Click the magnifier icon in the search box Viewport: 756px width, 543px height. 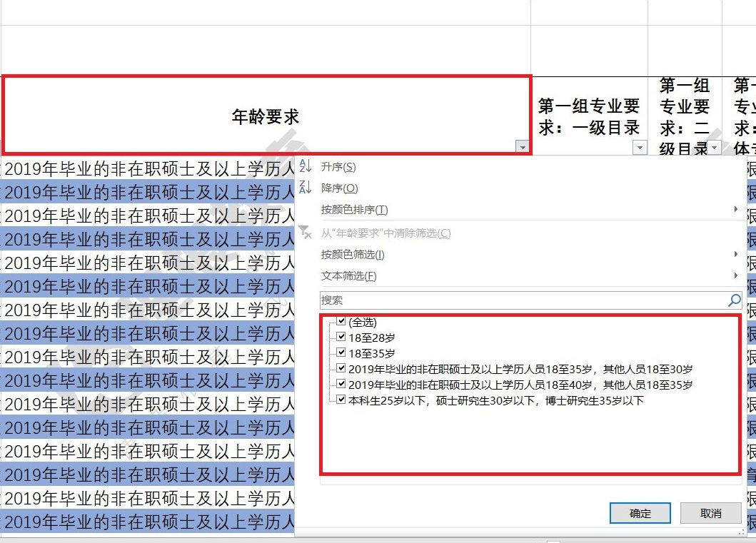tap(733, 300)
